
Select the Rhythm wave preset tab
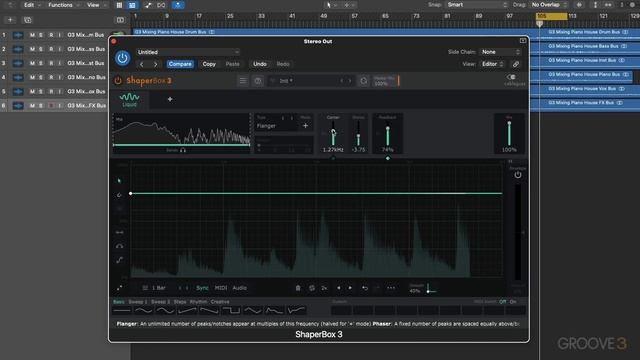point(198,302)
